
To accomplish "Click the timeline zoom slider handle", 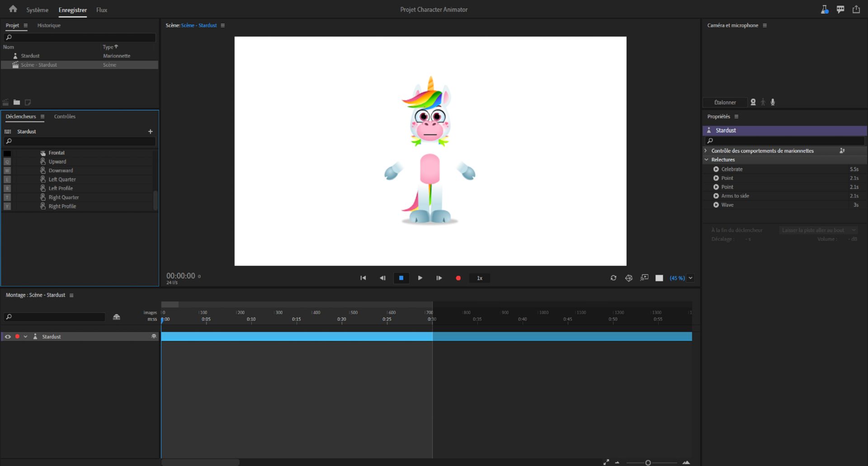I will coord(648,462).
